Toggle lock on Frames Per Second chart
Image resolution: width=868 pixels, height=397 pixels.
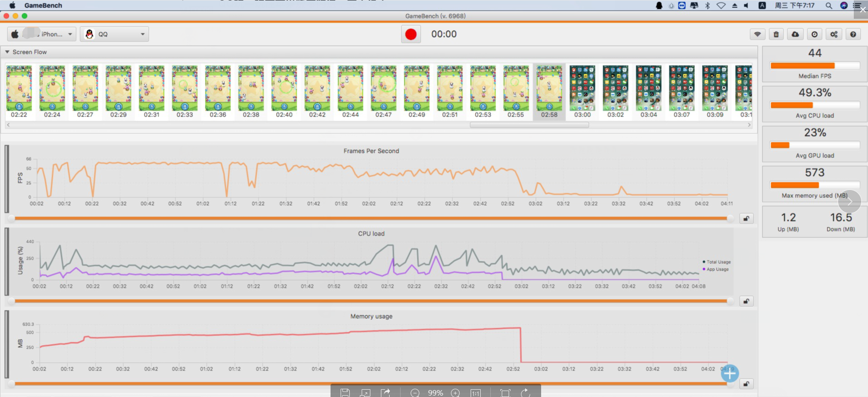[746, 218]
